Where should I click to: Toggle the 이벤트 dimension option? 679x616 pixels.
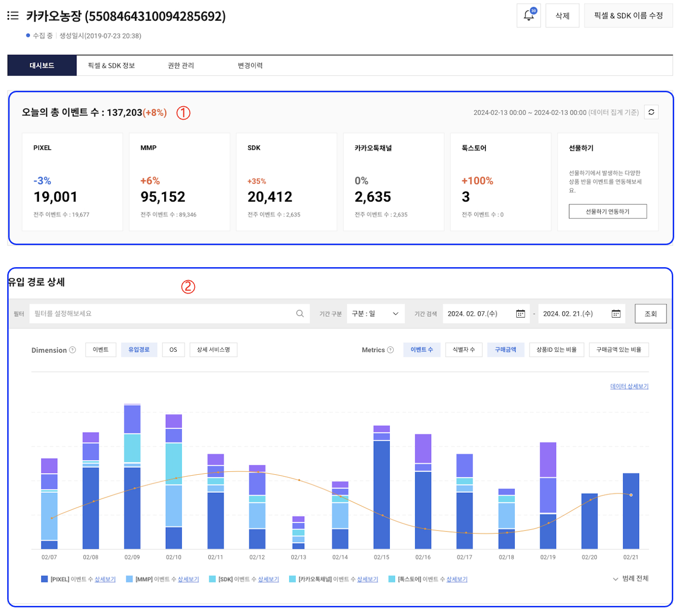click(100, 350)
